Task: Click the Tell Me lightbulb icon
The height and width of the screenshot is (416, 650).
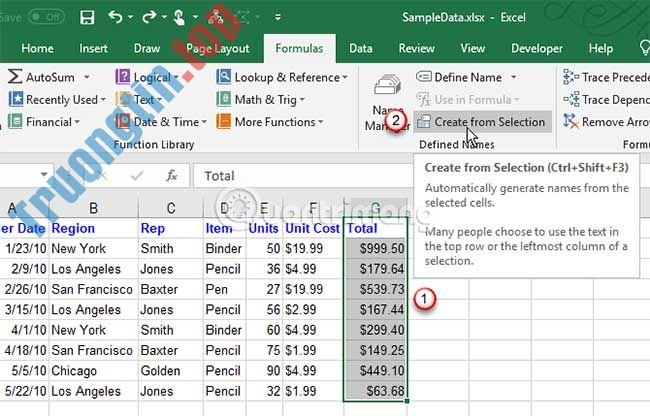Action: 644,48
